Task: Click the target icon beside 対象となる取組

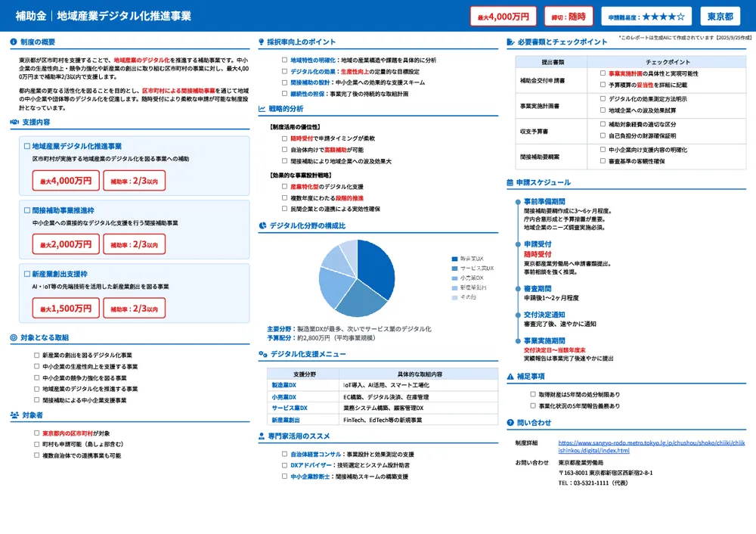Action: [x=14, y=338]
